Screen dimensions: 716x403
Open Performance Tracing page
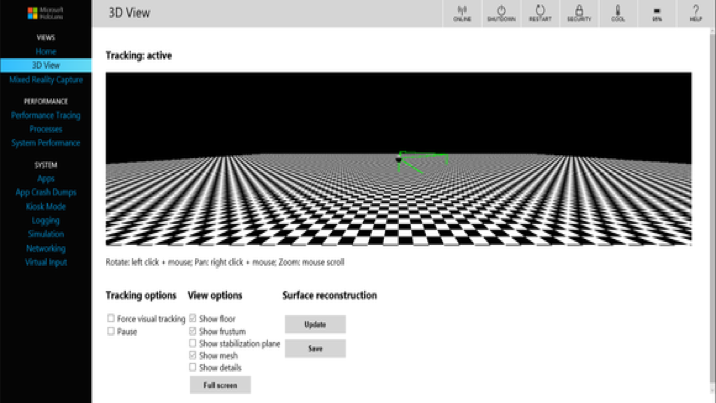click(x=46, y=115)
